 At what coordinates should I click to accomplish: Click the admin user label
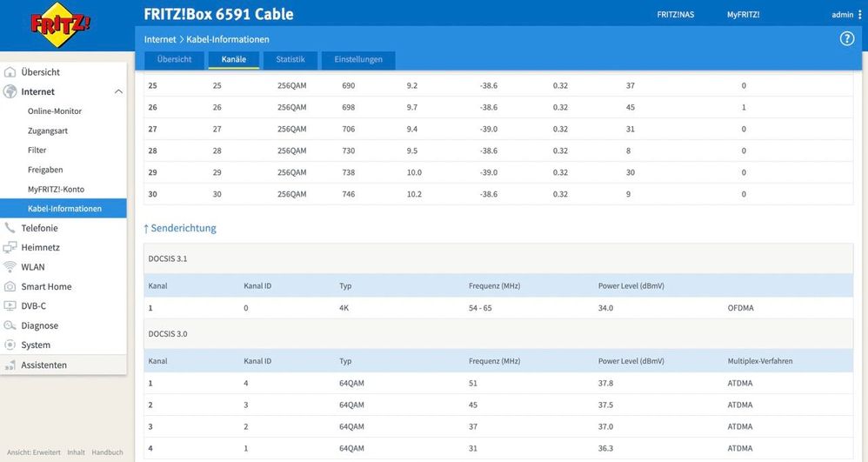(x=843, y=15)
